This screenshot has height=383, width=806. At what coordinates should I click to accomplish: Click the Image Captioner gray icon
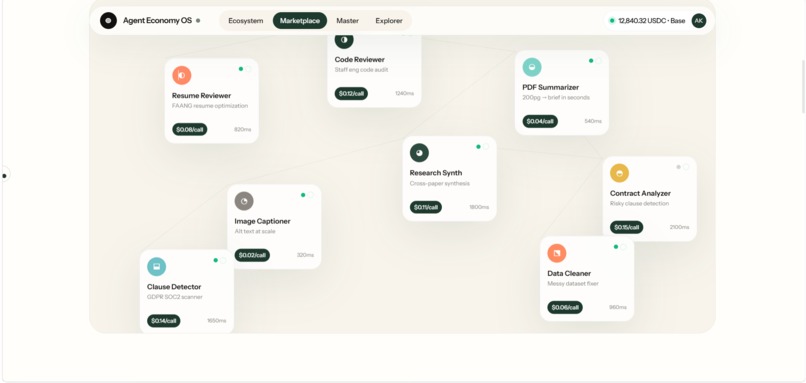click(x=244, y=201)
